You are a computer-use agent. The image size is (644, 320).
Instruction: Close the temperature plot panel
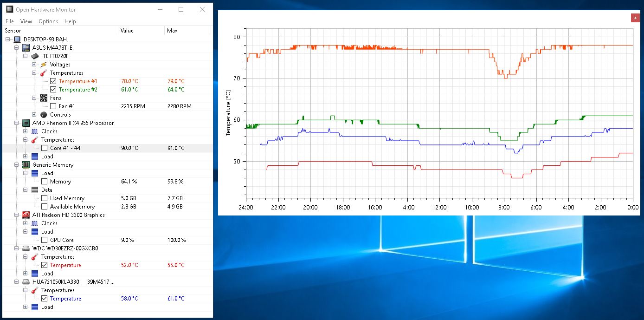pyautogui.click(x=635, y=18)
